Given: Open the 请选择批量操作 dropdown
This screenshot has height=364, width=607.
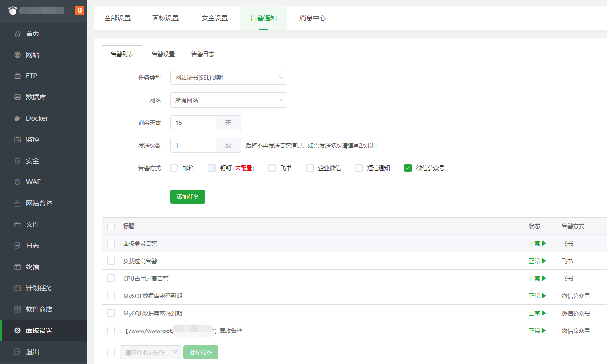Looking at the screenshot, I should tap(150, 352).
